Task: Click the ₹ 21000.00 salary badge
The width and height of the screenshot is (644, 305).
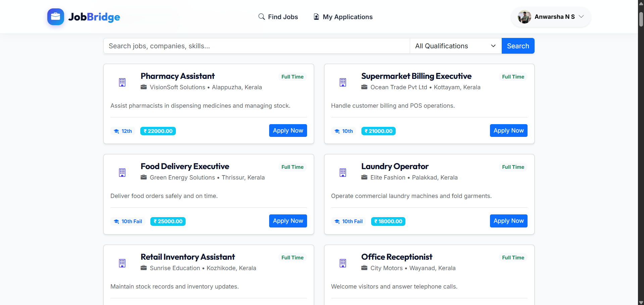Action: click(x=379, y=131)
